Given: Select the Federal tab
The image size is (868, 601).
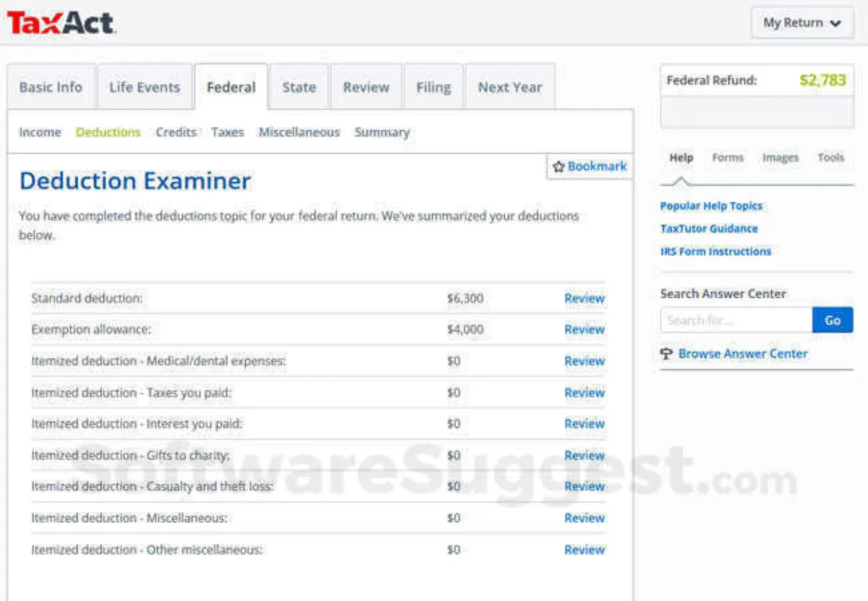Looking at the screenshot, I should point(231,88).
